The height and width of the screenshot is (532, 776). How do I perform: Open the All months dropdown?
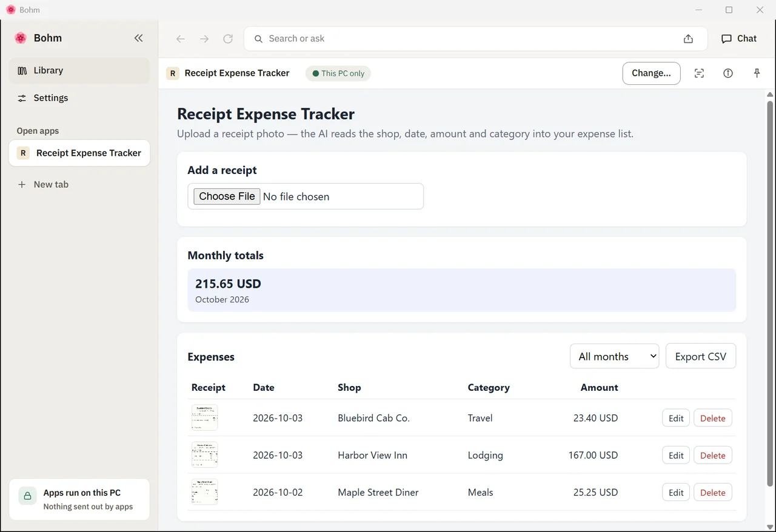[x=615, y=356]
